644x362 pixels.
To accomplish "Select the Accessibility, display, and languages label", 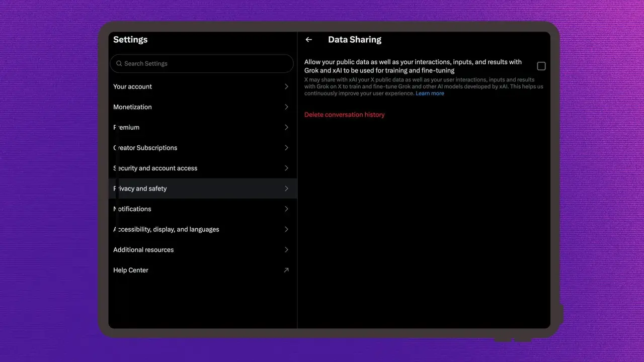I will click(166, 229).
